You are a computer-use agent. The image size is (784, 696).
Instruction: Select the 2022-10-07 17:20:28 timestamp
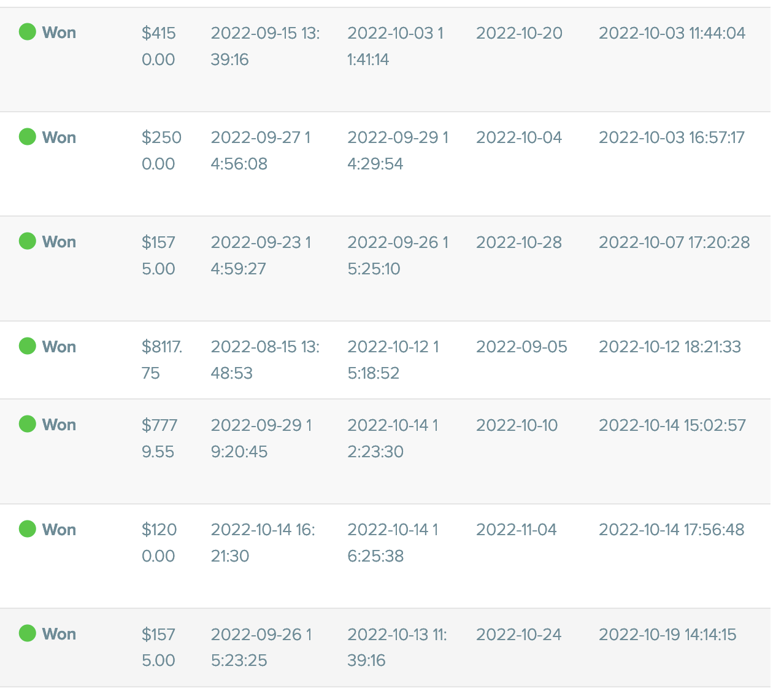tap(674, 242)
